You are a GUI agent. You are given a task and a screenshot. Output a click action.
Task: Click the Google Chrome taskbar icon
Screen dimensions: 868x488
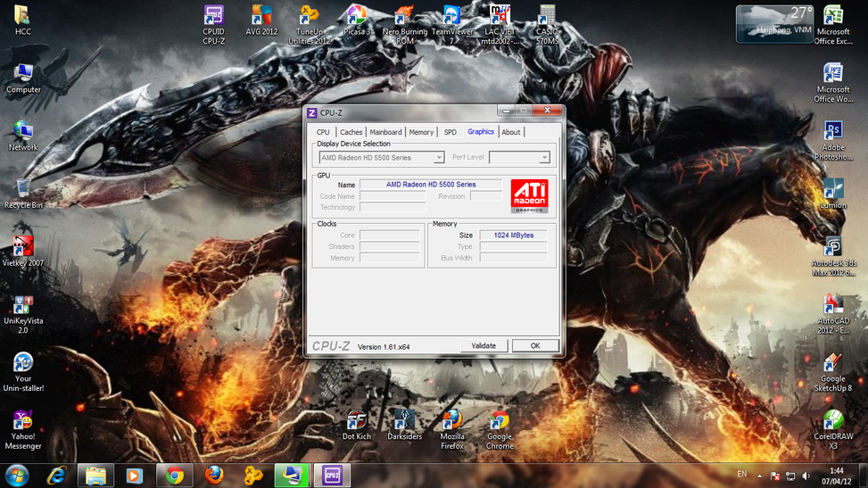[x=174, y=475]
